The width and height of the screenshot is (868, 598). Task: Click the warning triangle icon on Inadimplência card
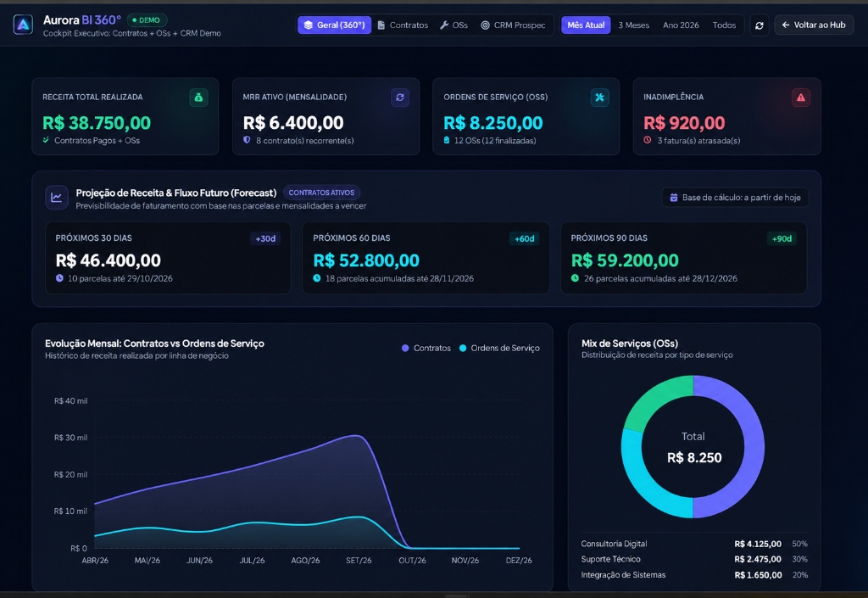(x=800, y=98)
